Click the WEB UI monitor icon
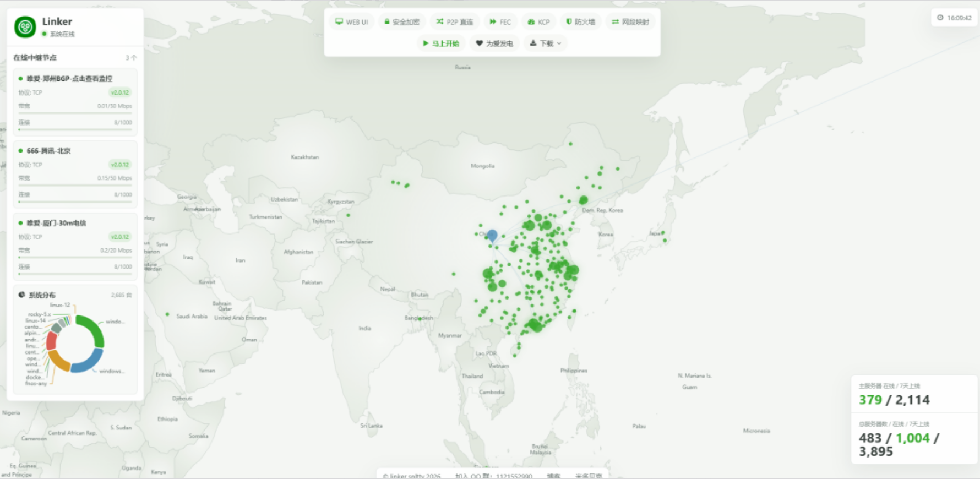This screenshot has height=479, width=980. point(339,22)
